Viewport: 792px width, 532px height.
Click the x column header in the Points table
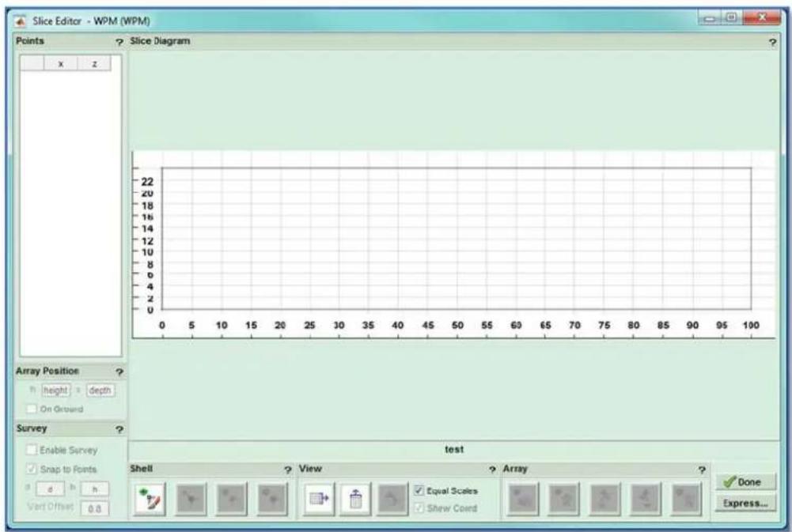61,63
